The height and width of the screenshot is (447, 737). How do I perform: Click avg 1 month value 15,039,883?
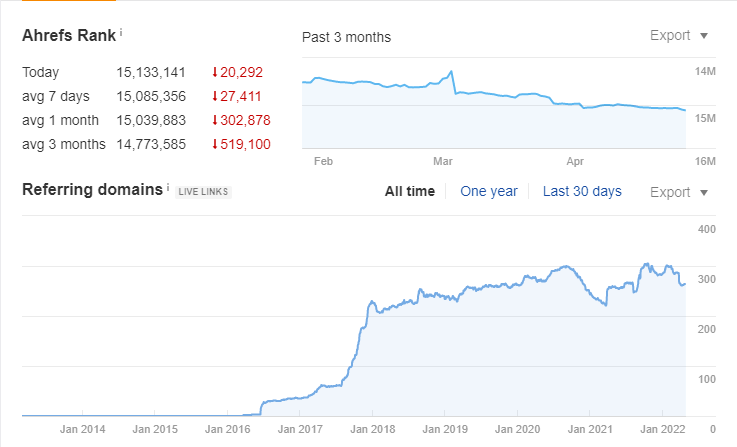click(x=151, y=120)
